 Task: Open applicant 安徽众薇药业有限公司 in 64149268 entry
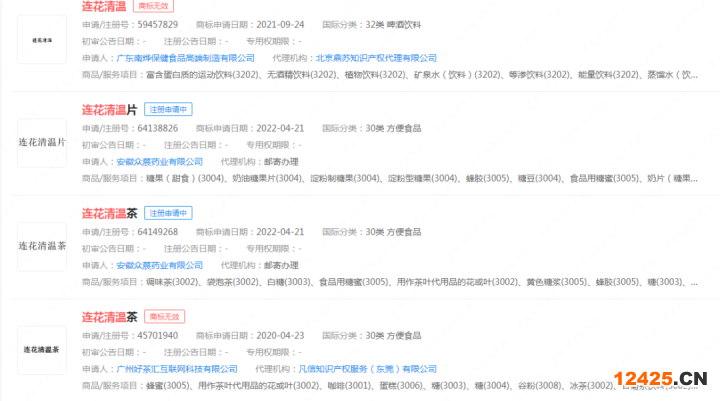[159, 265]
